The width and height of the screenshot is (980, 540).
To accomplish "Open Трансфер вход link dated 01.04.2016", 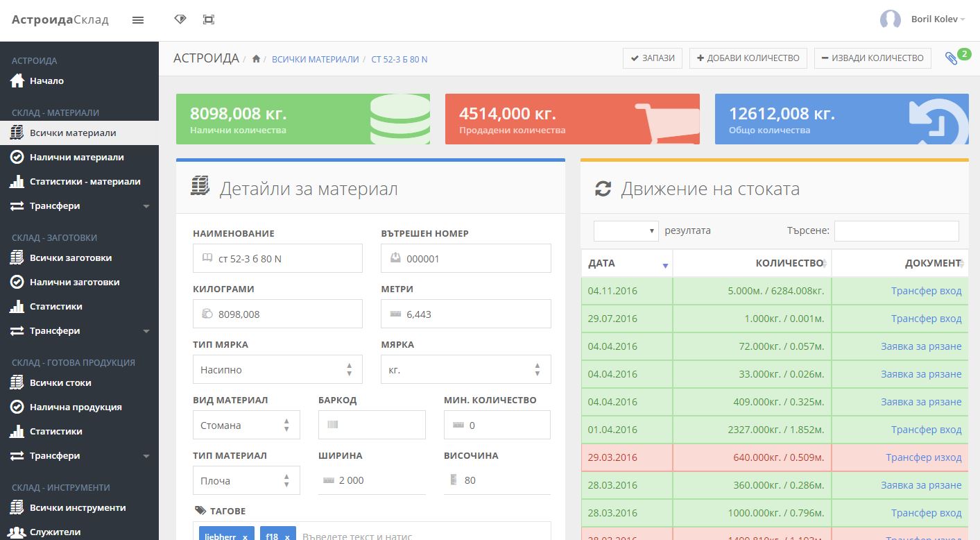I will pos(926,430).
